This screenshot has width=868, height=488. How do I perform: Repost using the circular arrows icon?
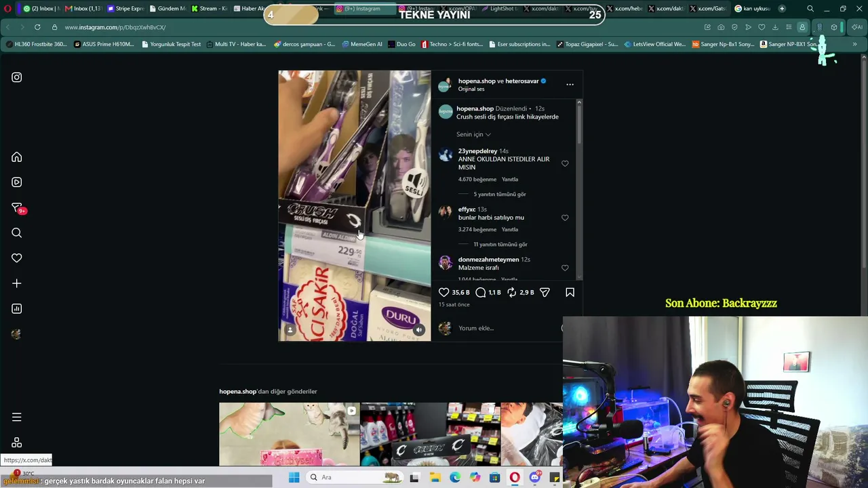512,292
